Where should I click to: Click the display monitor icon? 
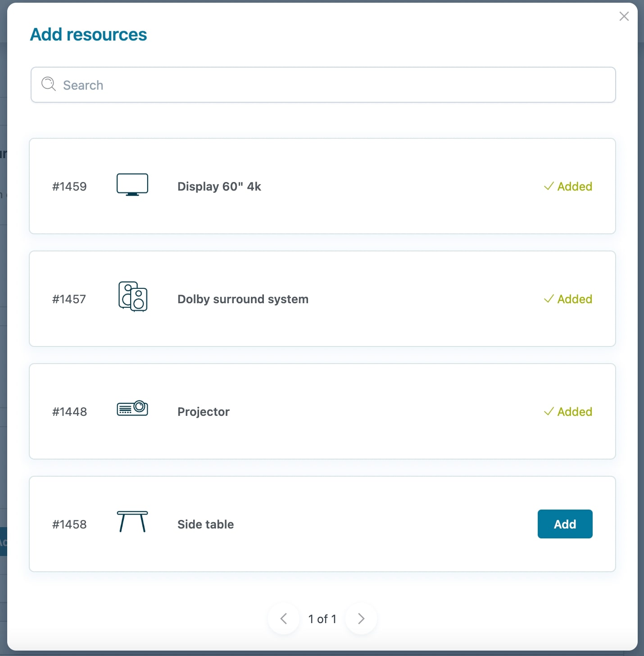click(x=132, y=185)
